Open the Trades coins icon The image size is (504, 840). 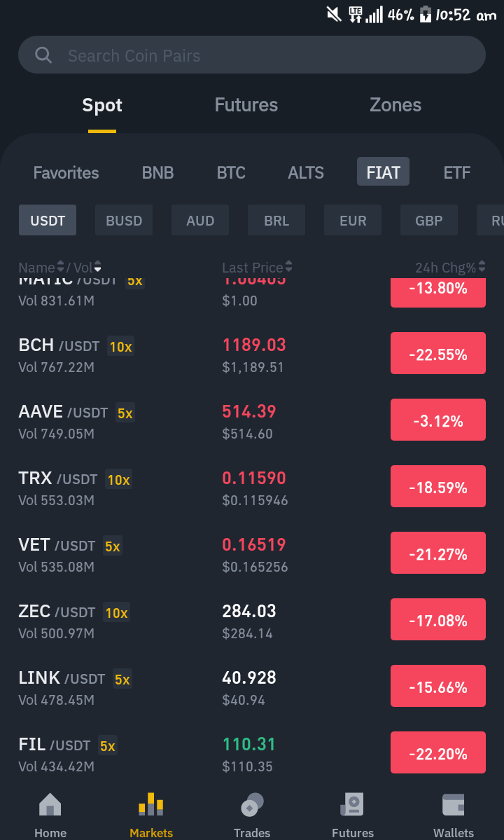[x=252, y=805]
